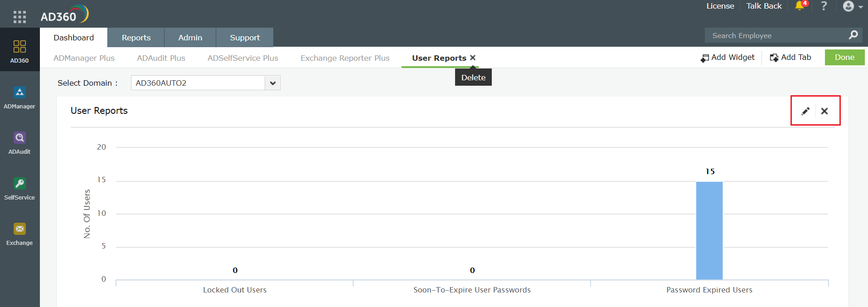The width and height of the screenshot is (868, 307).
Task: Open ADAudit from the sidebar
Action: [x=19, y=138]
